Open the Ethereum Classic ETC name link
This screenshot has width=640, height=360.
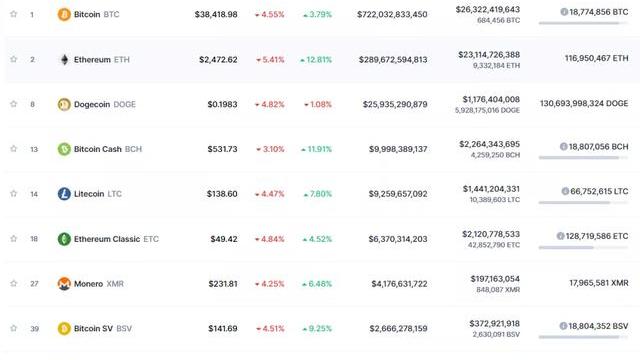[116, 239]
